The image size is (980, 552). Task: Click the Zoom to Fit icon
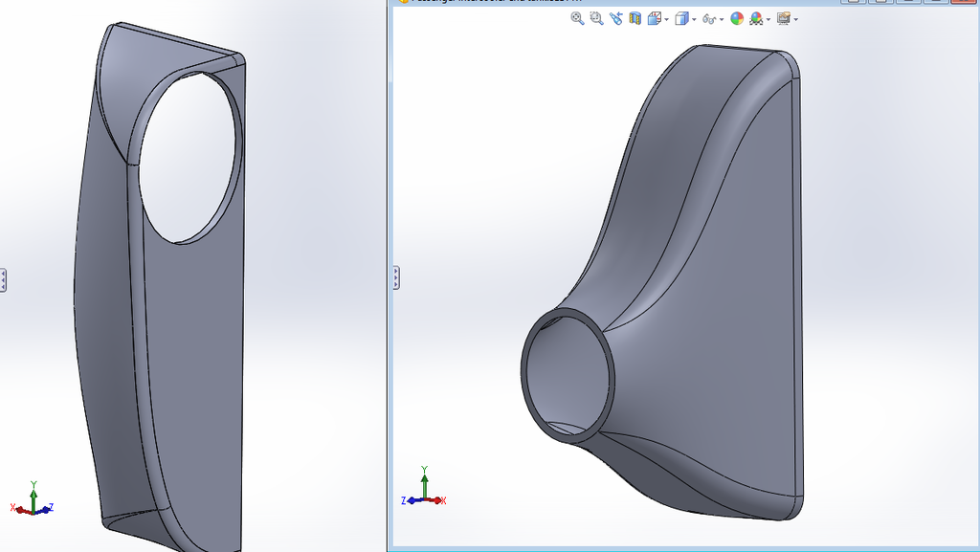[577, 19]
